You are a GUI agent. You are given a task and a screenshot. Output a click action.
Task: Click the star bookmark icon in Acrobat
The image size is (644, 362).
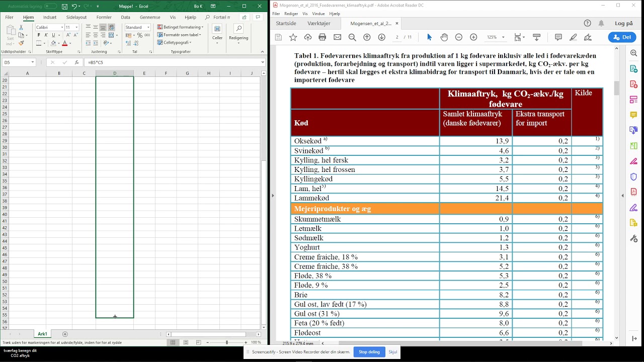click(x=293, y=37)
